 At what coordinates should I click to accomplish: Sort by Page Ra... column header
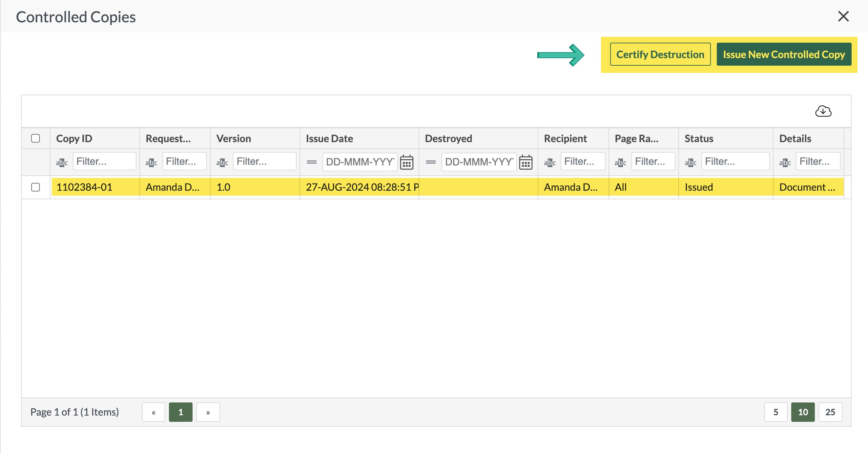[644, 139]
